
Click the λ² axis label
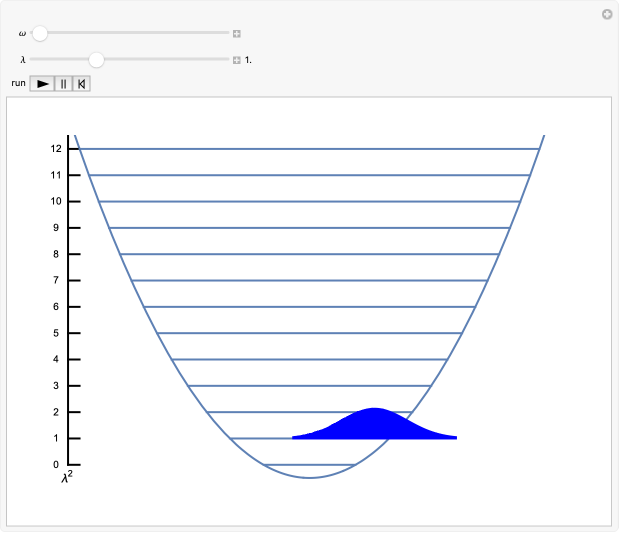click(67, 479)
